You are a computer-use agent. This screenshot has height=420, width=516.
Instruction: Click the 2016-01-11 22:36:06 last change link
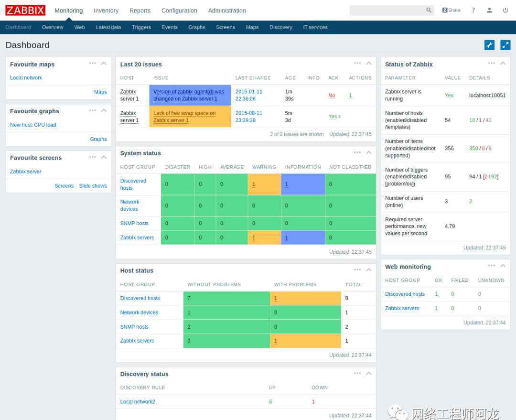[249, 95]
